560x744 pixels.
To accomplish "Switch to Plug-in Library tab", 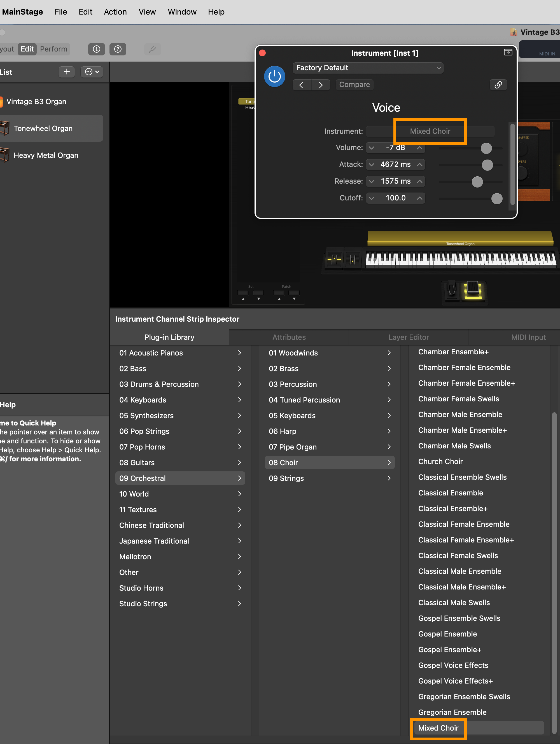I will coord(169,337).
